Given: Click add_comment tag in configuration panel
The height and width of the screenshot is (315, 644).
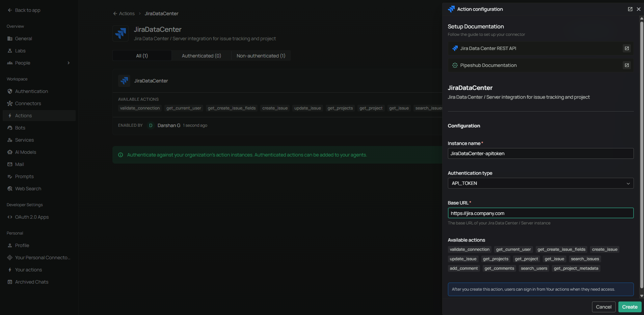Looking at the screenshot, I should [464, 268].
